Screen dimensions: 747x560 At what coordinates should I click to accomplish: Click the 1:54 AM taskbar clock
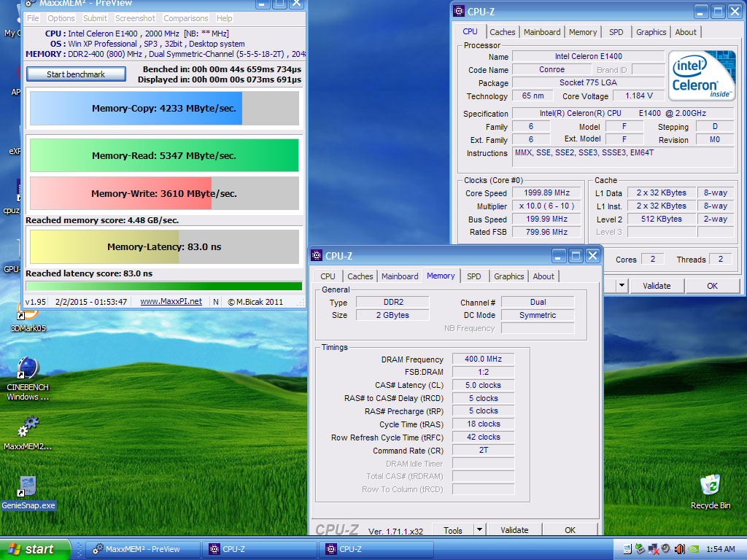pyautogui.click(x=720, y=549)
